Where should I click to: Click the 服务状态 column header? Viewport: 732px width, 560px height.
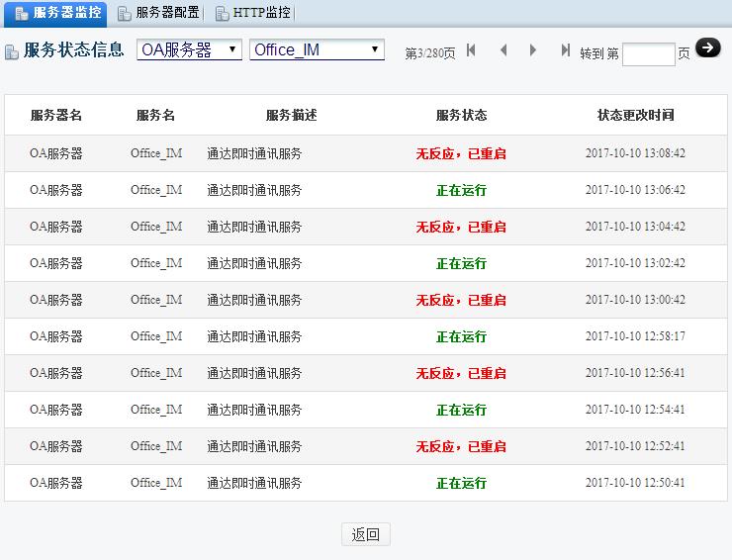tap(461, 115)
